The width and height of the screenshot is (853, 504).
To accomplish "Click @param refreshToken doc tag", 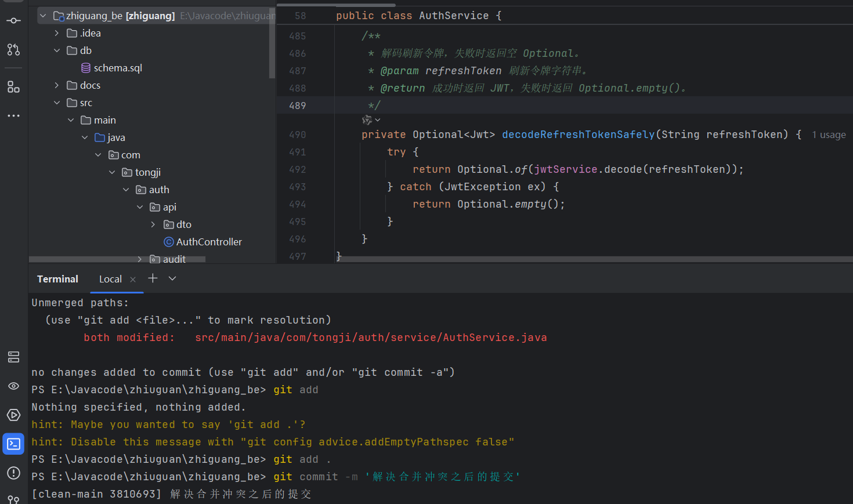I will [x=441, y=71].
